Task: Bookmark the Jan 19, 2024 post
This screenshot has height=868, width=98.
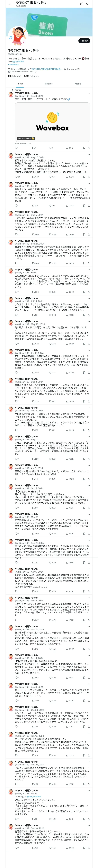Action: tap(84, 372)
